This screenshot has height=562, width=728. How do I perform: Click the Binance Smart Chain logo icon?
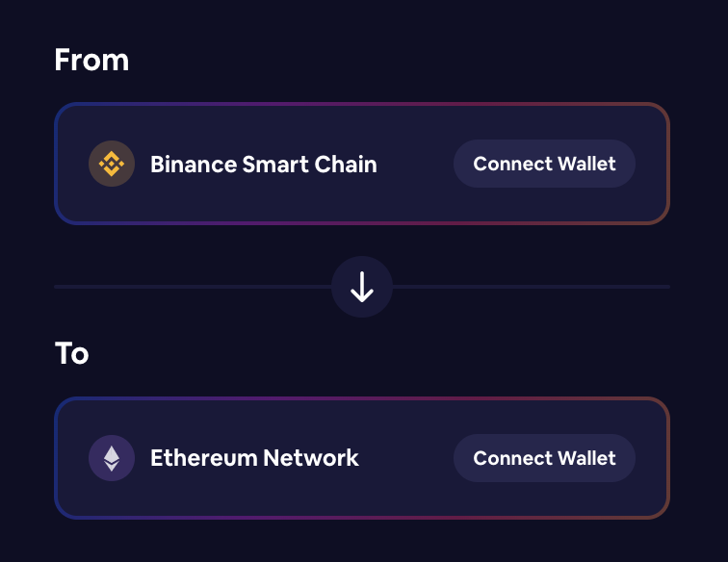[x=112, y=164]
